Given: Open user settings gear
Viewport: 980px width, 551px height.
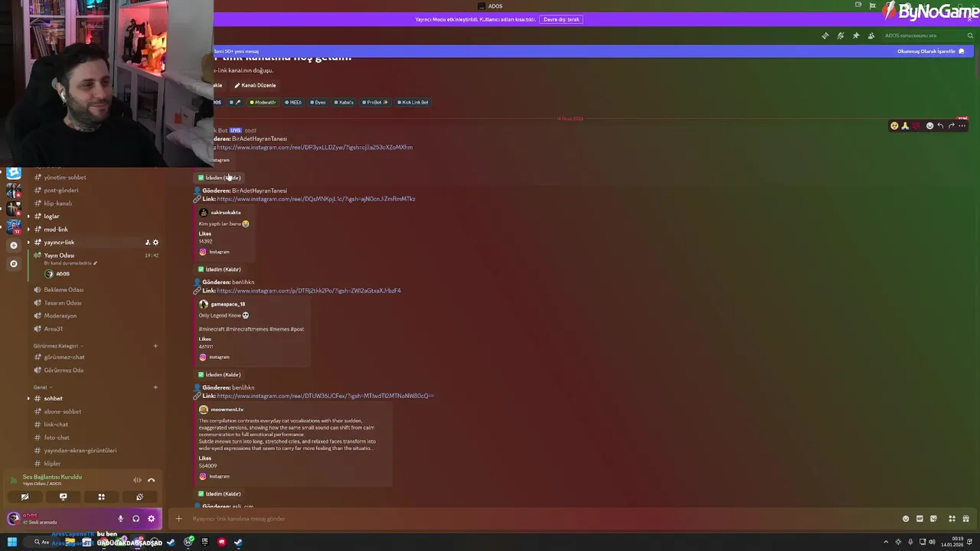Looking at the screenshot, I should click(151, 519).
